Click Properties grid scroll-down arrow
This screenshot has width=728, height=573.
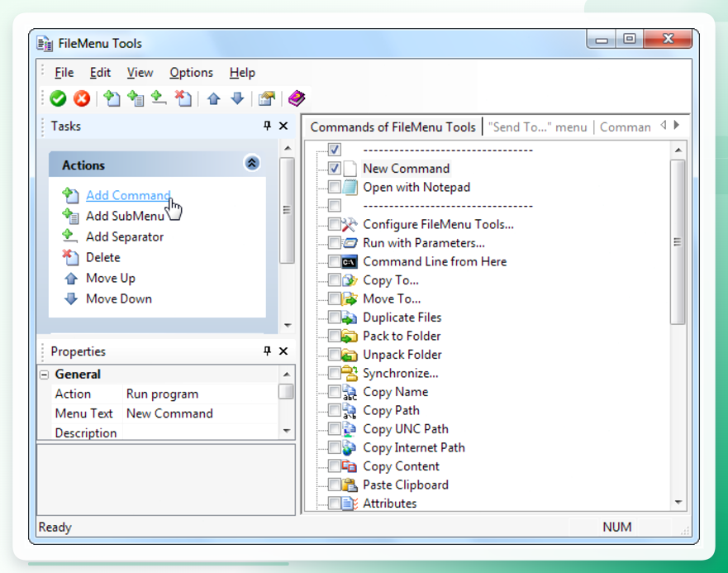(287, 431)
